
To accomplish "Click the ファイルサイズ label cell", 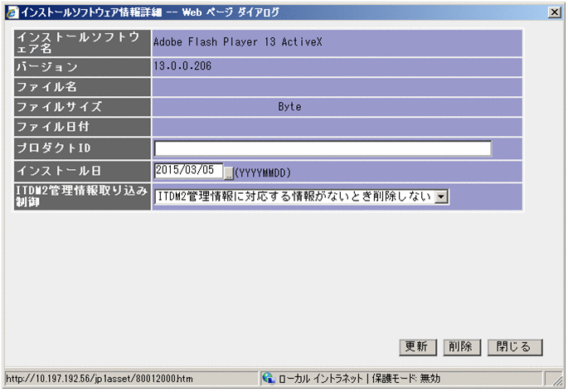I will pos(82,107).
